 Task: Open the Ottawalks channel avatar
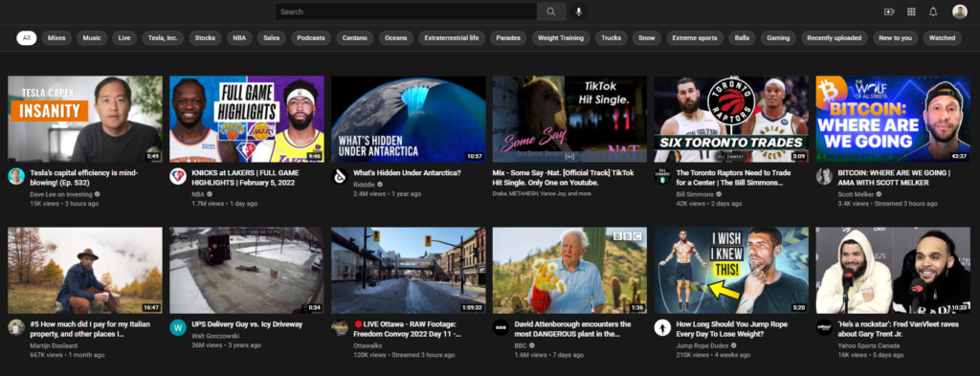[340, 328]
